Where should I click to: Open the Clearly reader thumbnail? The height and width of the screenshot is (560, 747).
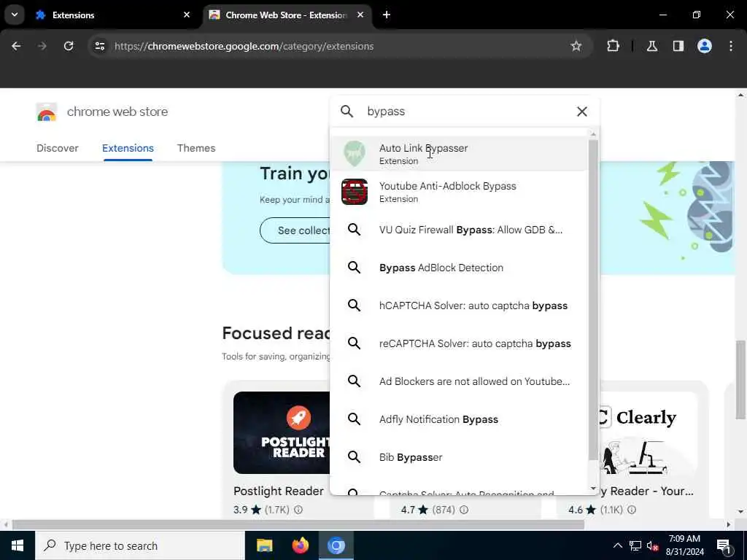pyautogui.click(x=648, y=432)
